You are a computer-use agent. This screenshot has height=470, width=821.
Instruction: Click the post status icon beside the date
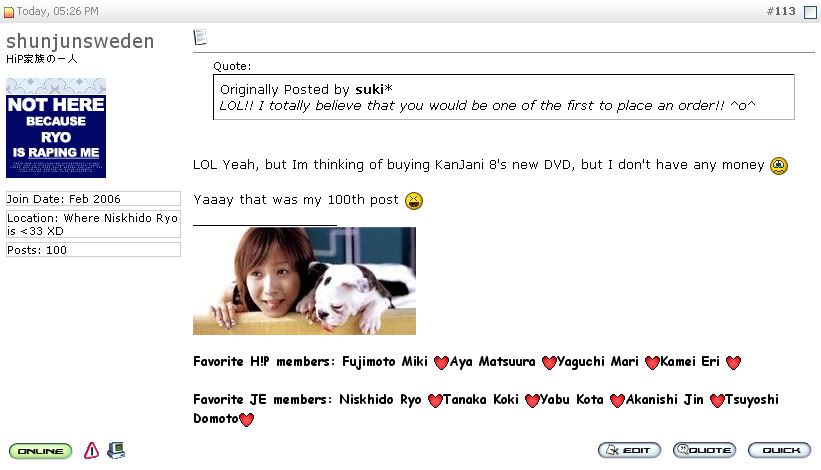coord(8,12)
